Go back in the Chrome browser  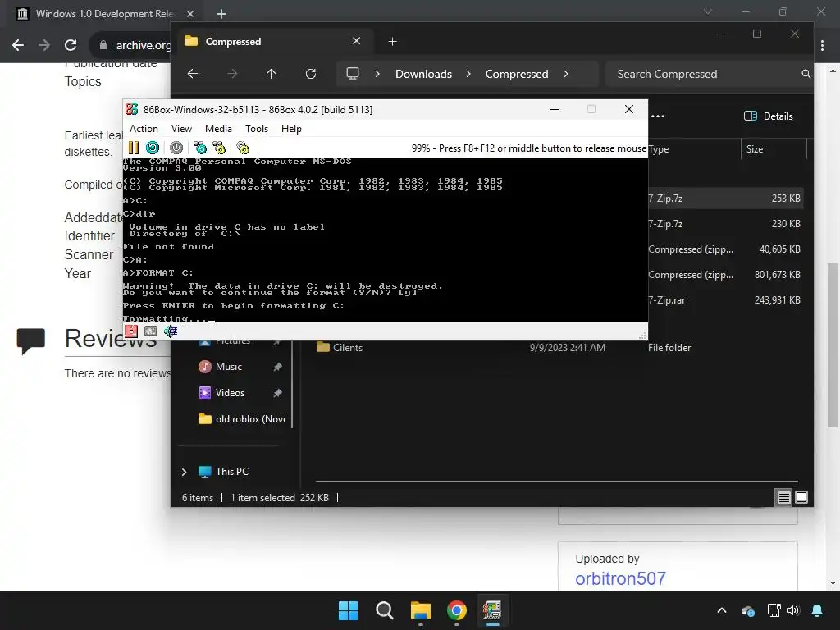[x=18, y=45]
